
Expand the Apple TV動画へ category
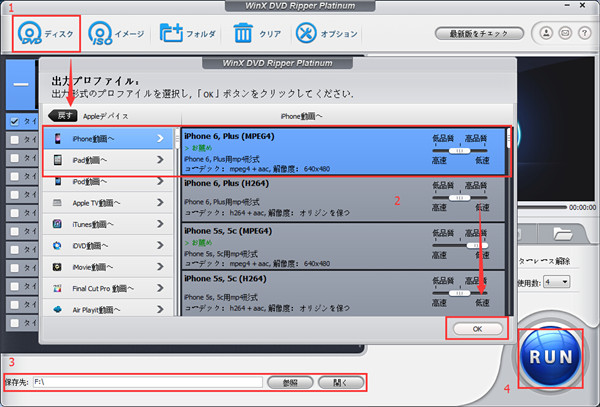(162, 203)
